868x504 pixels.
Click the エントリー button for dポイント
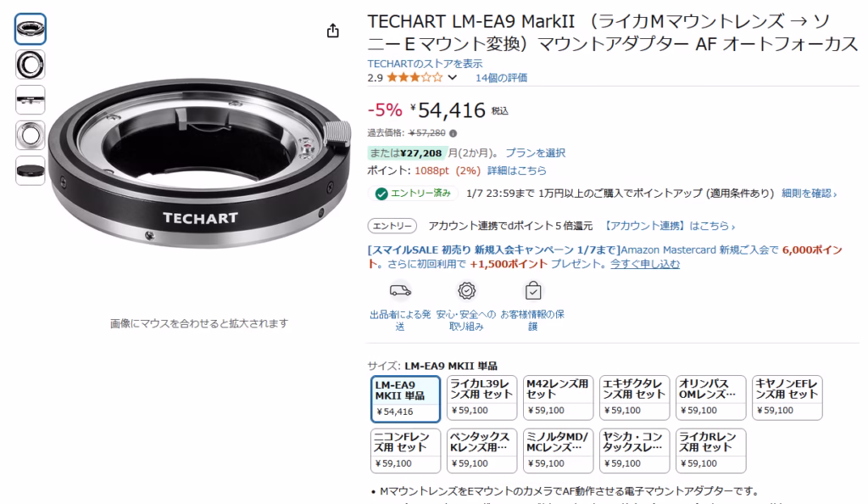[392, 226]
